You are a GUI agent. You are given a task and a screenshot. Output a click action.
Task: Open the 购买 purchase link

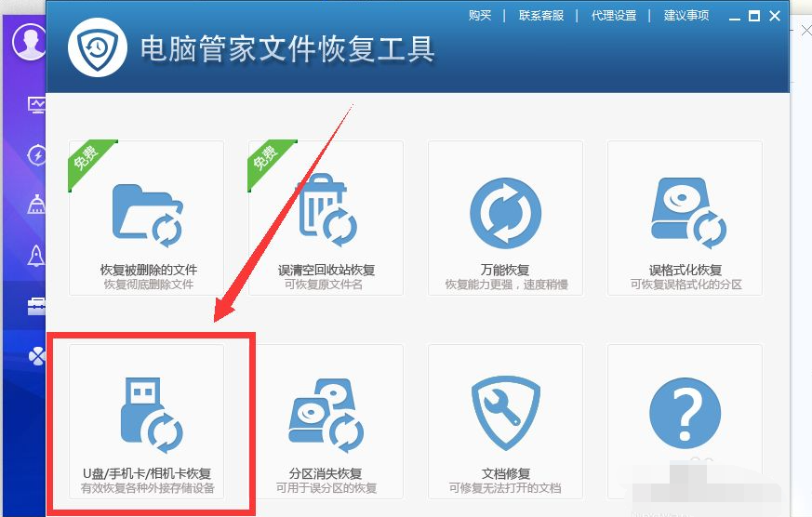(x=480, y=16)
